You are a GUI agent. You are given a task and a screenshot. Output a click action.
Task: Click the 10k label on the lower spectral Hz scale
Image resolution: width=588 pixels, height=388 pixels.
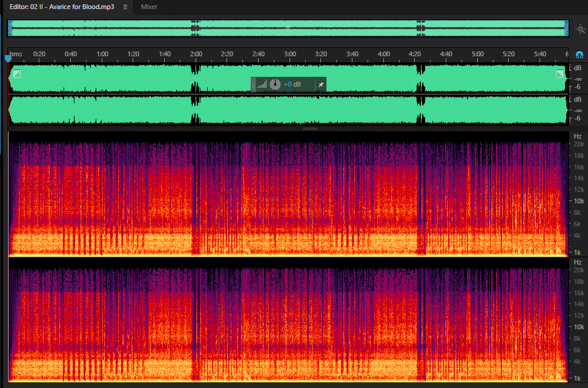(579, 327)
